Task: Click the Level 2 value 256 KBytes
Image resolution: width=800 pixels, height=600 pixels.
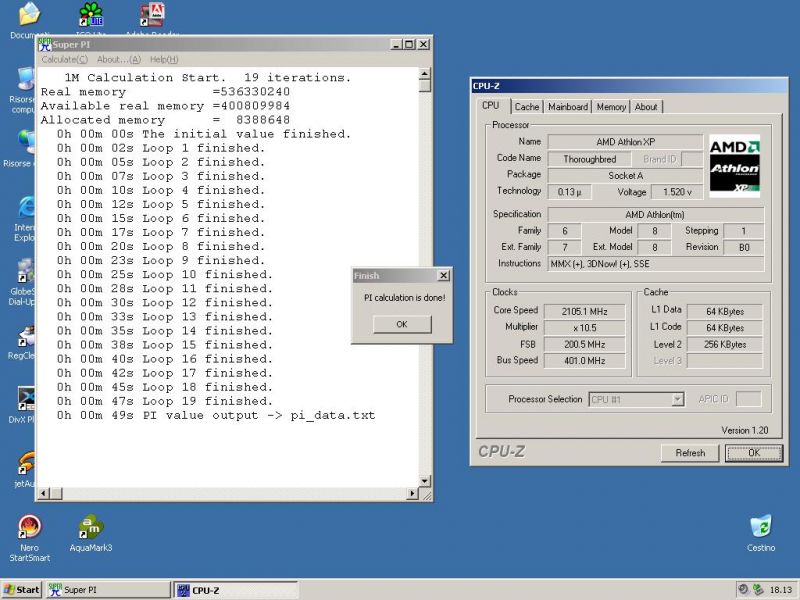Action: click(725, 344)
